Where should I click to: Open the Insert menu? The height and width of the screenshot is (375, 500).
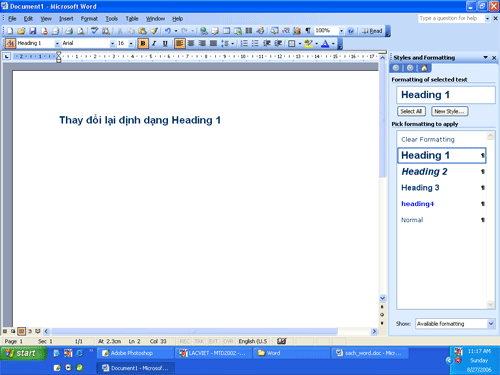coord(66,19)
